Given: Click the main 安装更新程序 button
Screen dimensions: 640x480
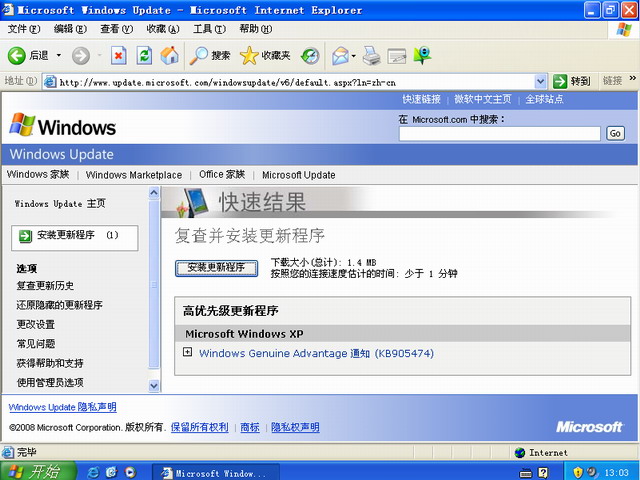Looking at the screenshot, I should click(x=216, y=268).
